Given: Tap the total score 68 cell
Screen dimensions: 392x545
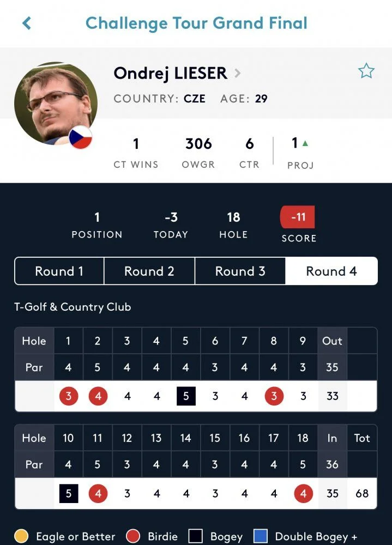Looking at the screenshot, I should (x=362, y=493).
